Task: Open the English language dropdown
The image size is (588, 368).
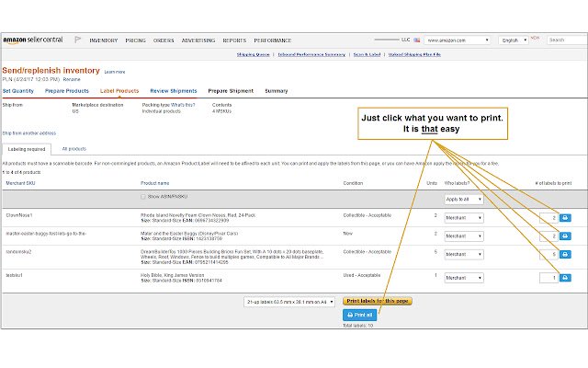Action: [x=514, y=40]
